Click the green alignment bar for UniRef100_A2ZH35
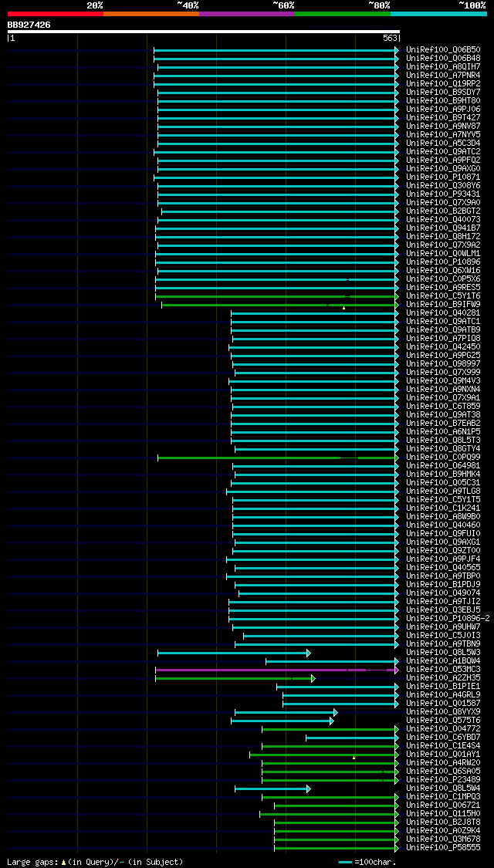Image resolution: width=494 pixels, height=868 pixels. pyautogui.click(x=235, y=679)
